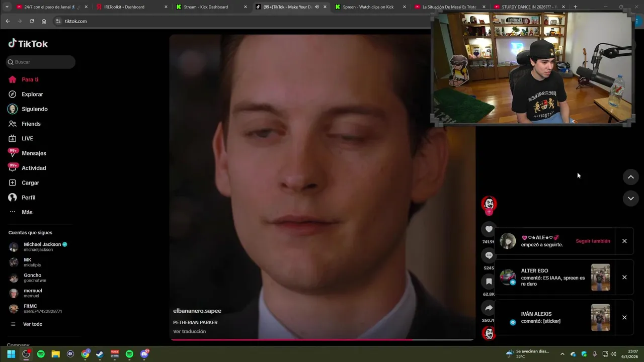Viewport: 644px width, 362px height.
Task: Open Steam from the taskbar
Action: [x=100, y=354]
